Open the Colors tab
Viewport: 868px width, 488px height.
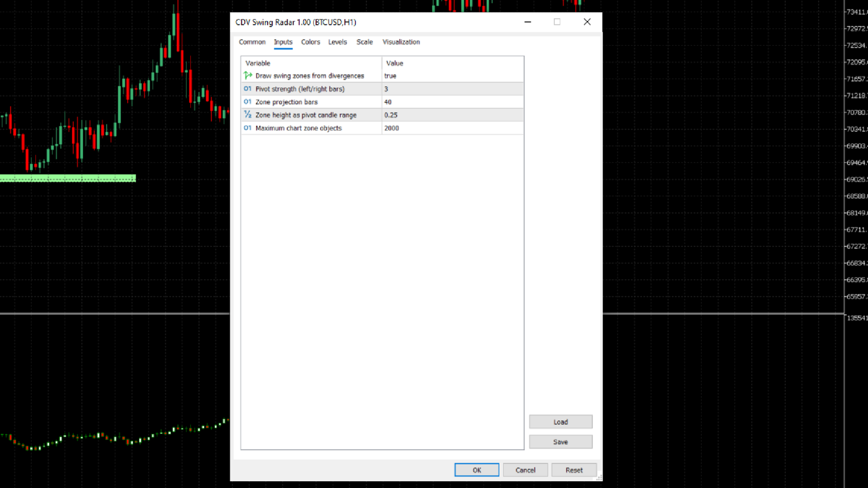pos(310,42)
